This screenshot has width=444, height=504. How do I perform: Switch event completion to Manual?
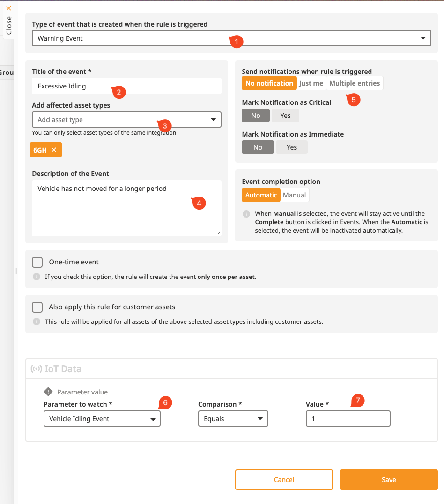(295, 195)
